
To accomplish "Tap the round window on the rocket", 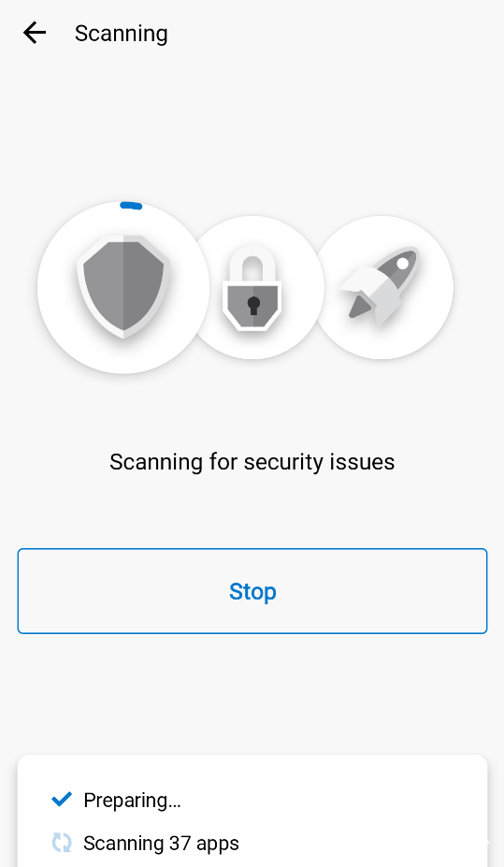I will 403,263.
